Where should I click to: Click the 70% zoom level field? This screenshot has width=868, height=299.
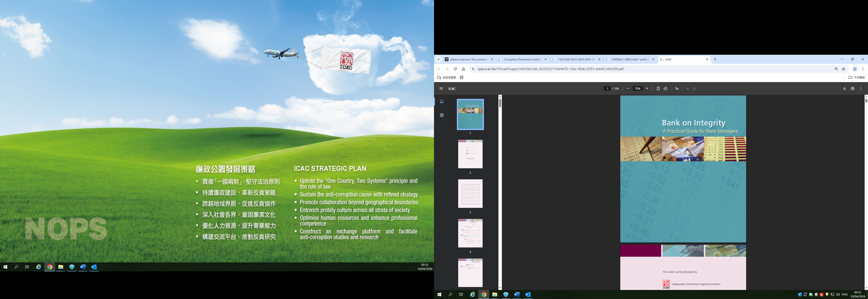tap(637, 89)
